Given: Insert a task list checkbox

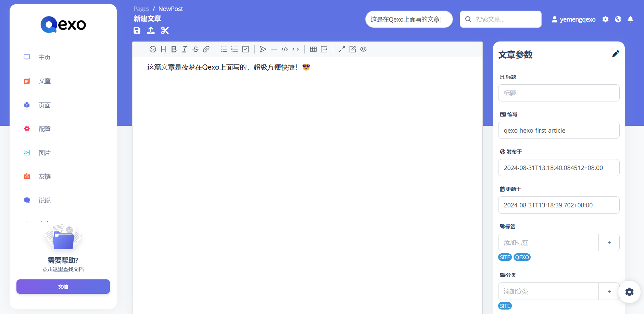Looking at the screenshot, I should point(245,49).
